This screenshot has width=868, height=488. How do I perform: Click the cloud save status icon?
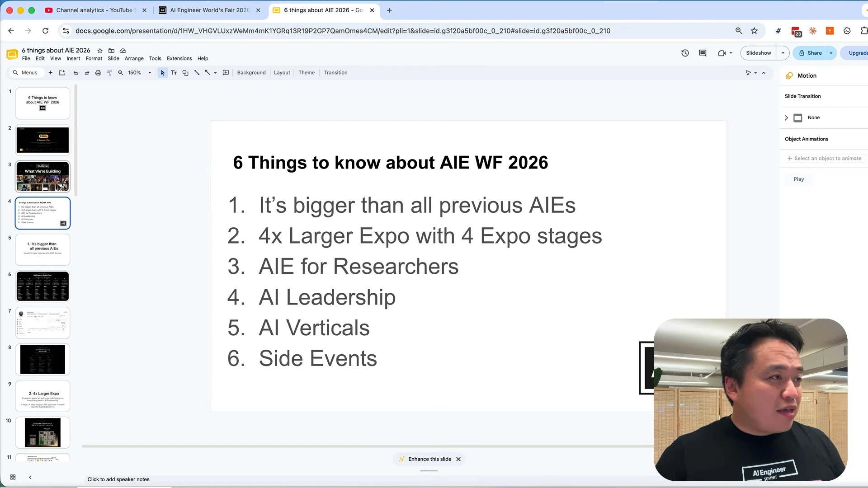(123, 51)
